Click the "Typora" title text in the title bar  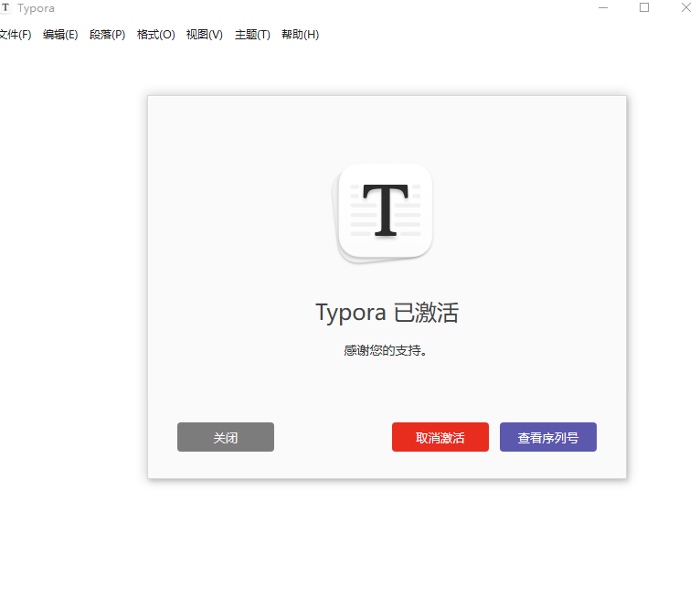click(x=36, y=8)
